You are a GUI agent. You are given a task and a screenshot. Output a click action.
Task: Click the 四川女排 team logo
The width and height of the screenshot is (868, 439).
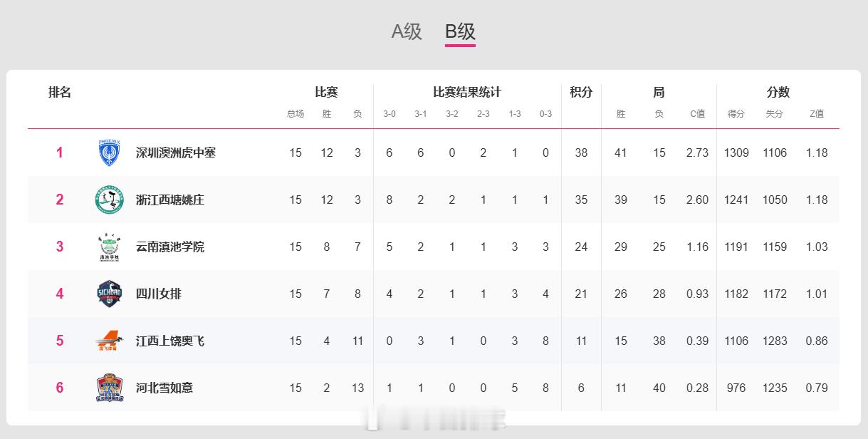point(109,294)
